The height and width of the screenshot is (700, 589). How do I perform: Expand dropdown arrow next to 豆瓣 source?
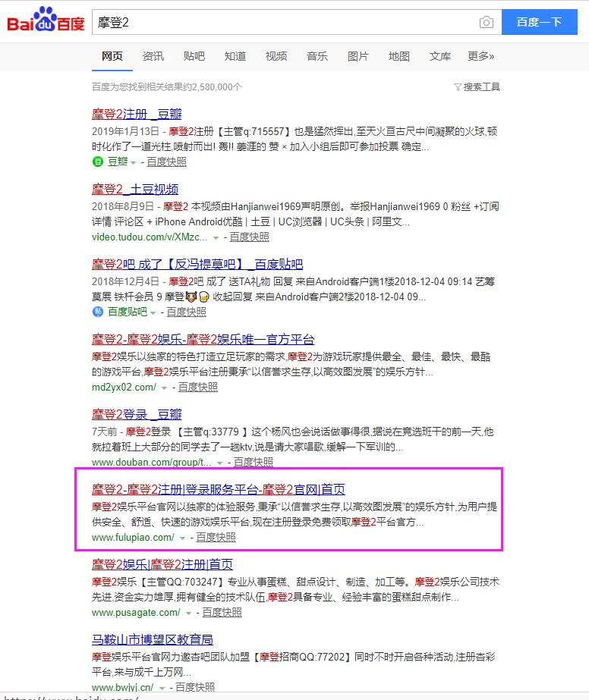[x=133, y=163]
